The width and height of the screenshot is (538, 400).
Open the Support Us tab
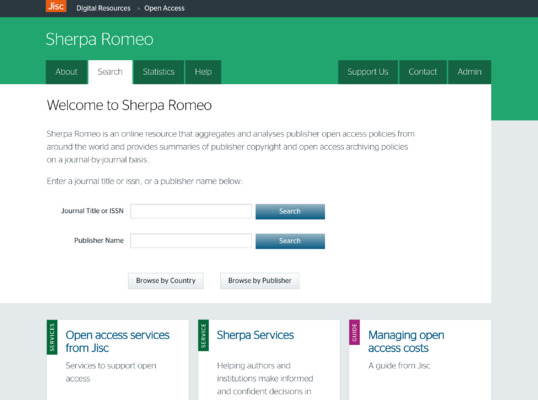pyautogui.click(x=368, y=72)
